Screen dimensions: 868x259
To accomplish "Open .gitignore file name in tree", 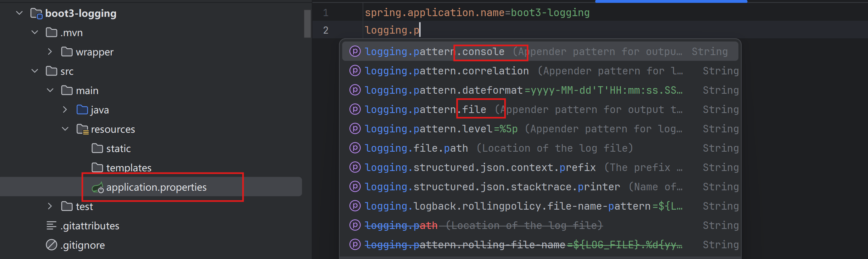I will [83, 245].
